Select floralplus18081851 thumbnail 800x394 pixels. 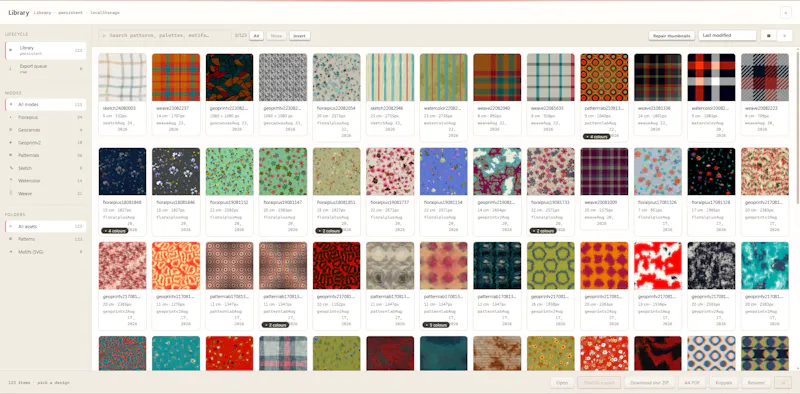point(336,171)
